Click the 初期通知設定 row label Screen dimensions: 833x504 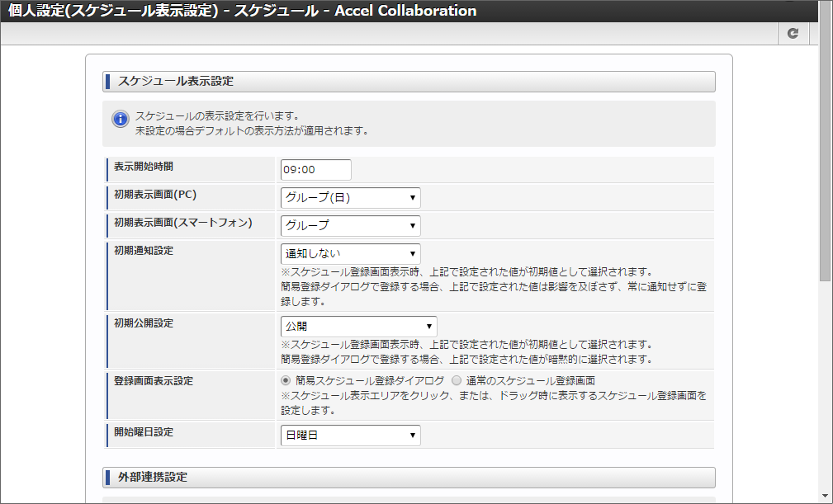tap(144, 251)
